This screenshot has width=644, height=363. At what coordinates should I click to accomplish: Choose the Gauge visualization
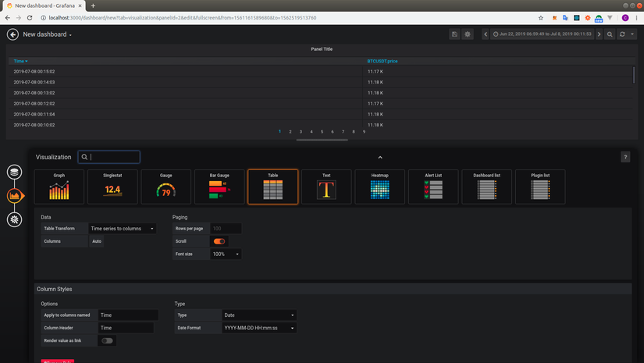tap(166, 187)
